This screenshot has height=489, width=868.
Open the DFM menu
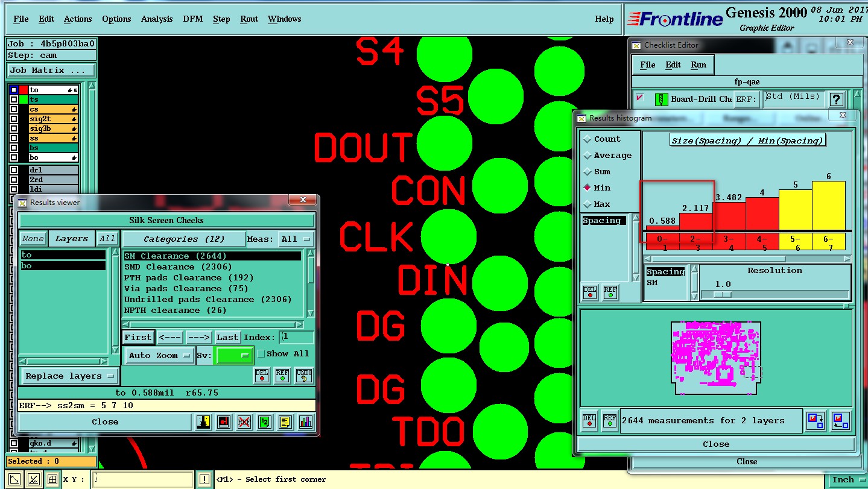click(193, 19)
